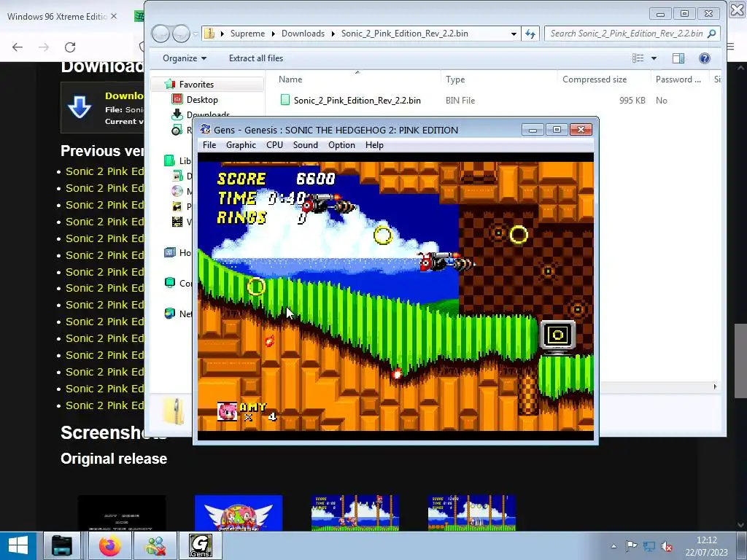Screen dimensions: 747x560
Task: Open the Option menu in Gens
Action: [341, 145]
